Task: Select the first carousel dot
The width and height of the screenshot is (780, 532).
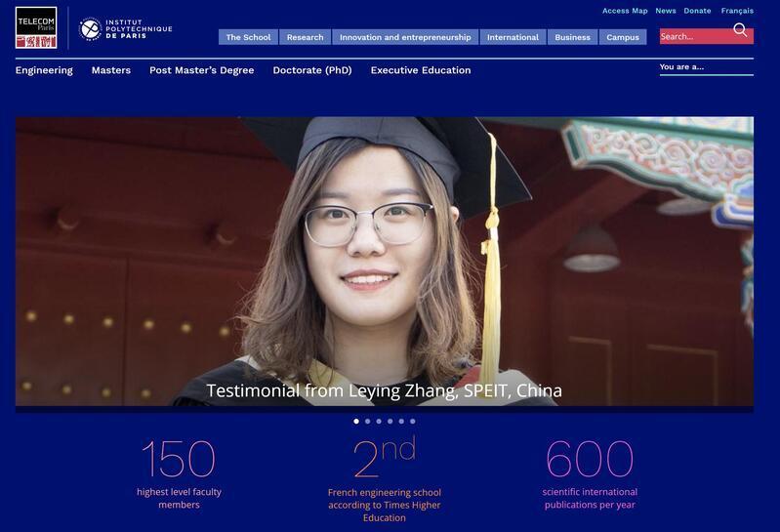Action: coord(356,421)
